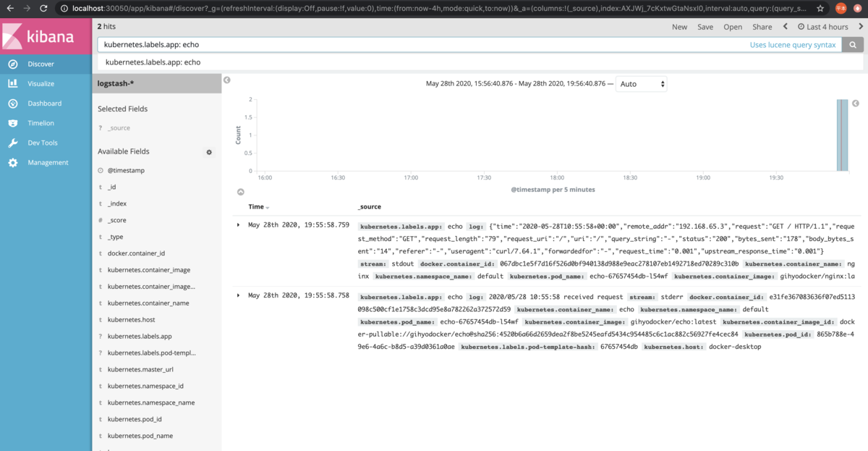Click Share in the top menu
Screen dimensions: 868x451
click(762, 27)
